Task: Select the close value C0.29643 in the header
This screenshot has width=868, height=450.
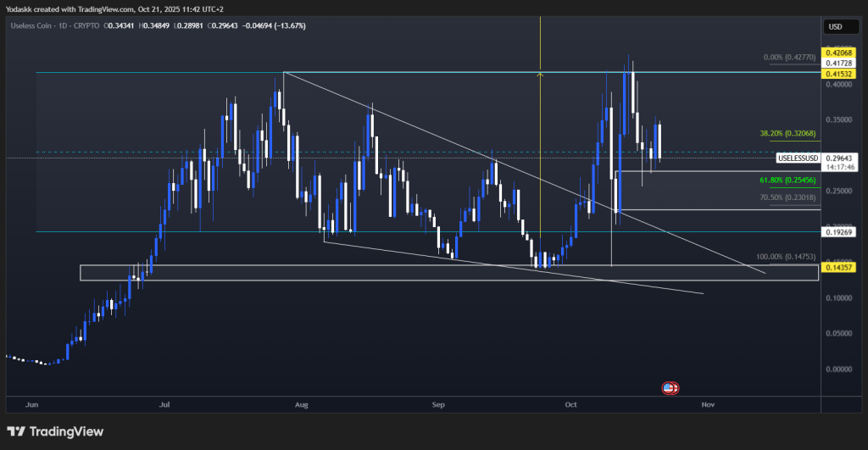Action: [223, 26]
